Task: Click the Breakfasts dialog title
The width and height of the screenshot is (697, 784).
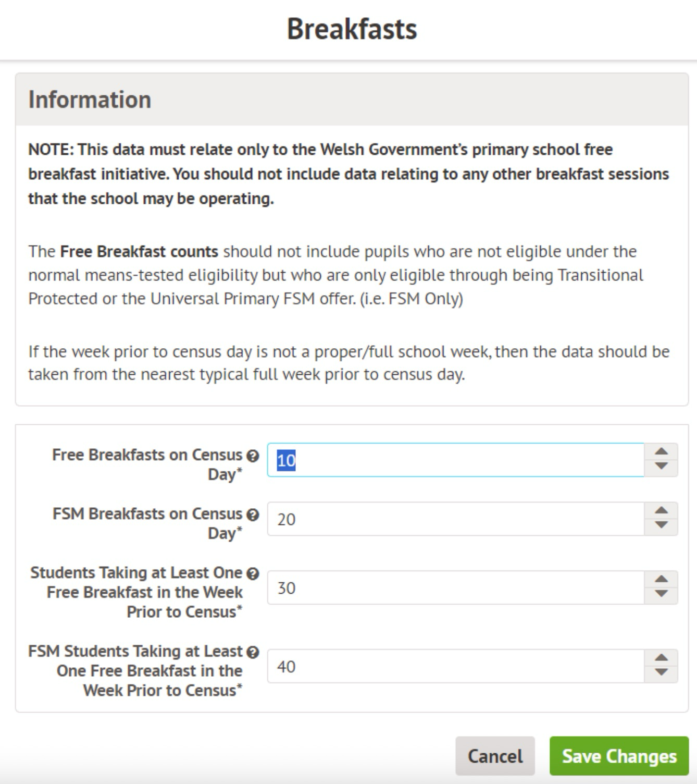Action: click(352, 29)
